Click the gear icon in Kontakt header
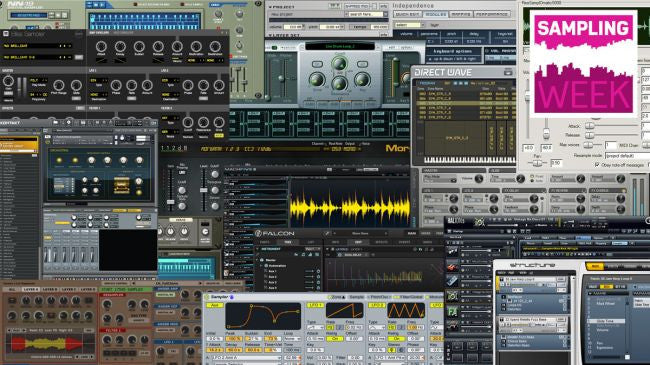 coord(69,123)
